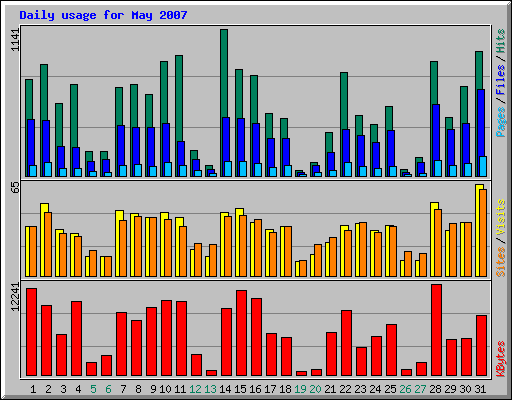The image size is (512, 400).
Task: Click weekend day 6 on the x-axis
Action: (108, 389)
